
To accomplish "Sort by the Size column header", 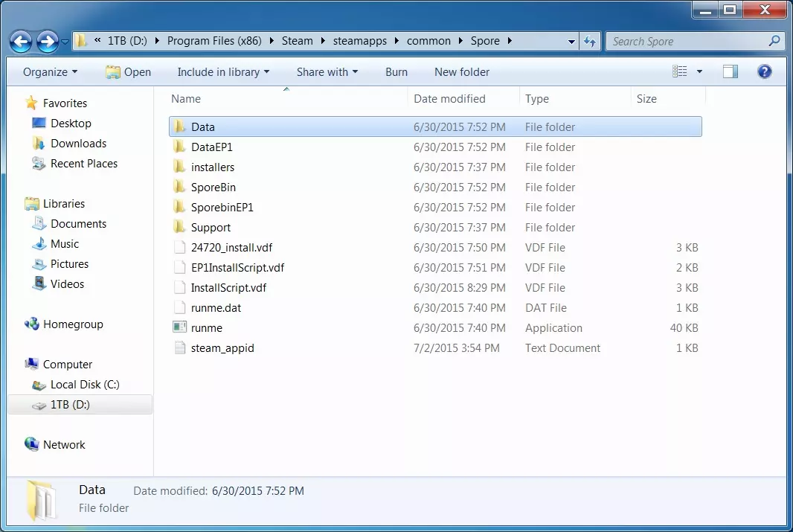I will (x=667, y=99).
